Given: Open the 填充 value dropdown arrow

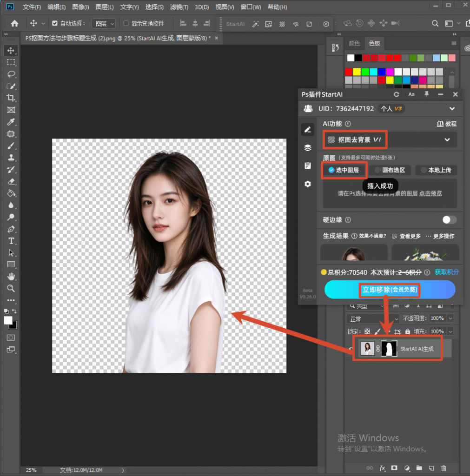Looking at the screenshot, I should [450, 331].
